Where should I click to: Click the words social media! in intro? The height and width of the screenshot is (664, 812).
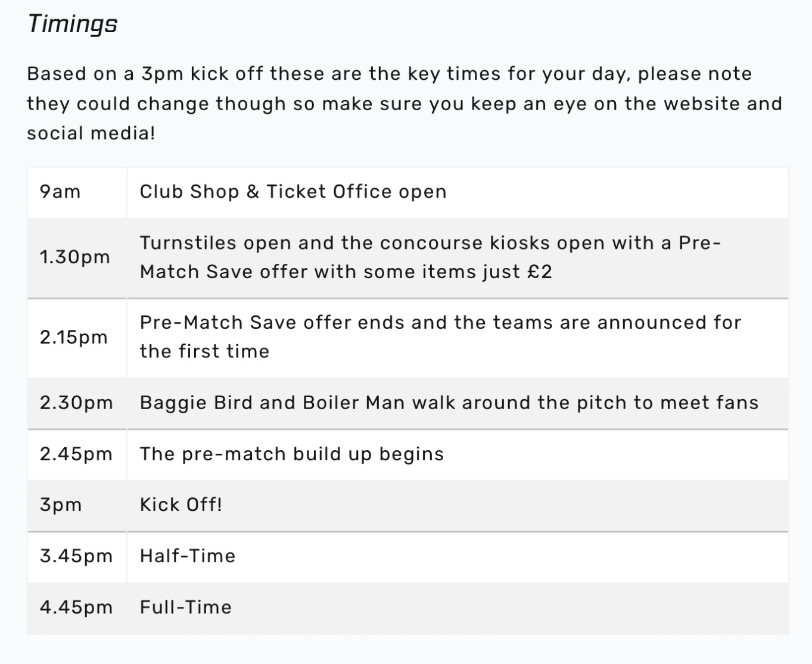click(91, 133)
